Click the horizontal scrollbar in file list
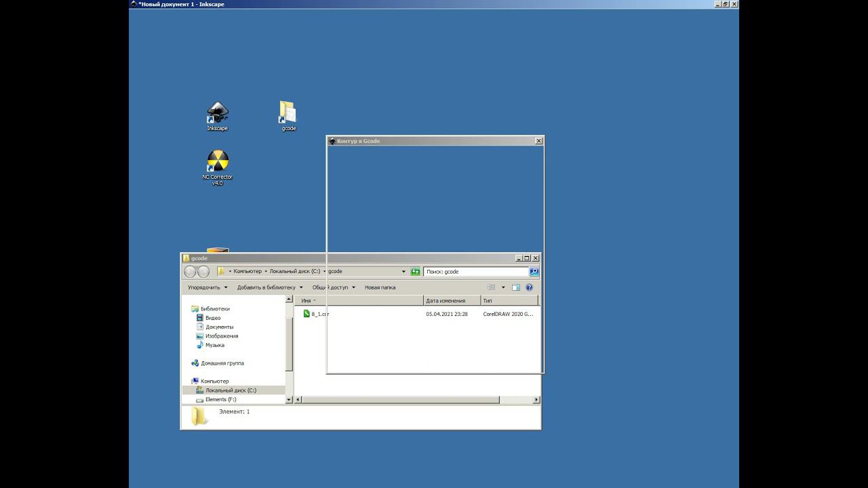 tap(401, 400)
